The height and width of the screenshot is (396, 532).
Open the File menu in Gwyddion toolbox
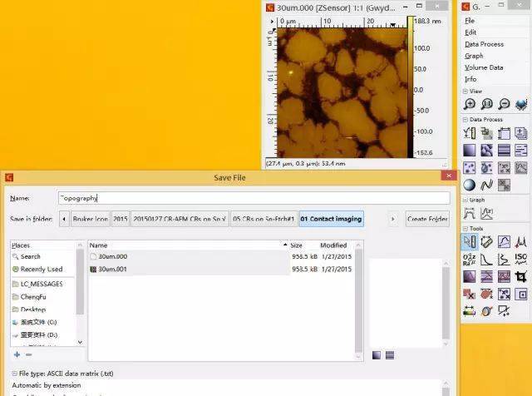pyautogui.click(x=470, y=21)
